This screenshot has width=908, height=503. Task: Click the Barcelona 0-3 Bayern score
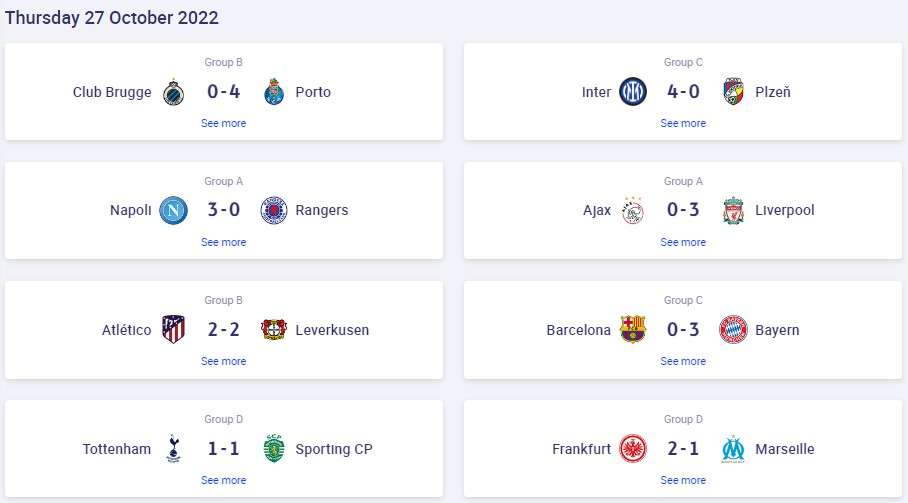(x=683, y=330)
